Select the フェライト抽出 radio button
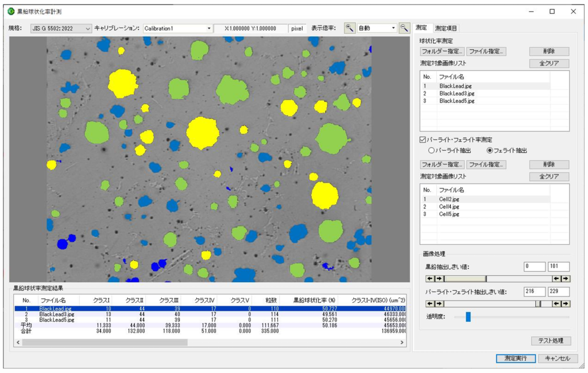Image resolution: width=588 pixels, height=373 pixels. 490,151
